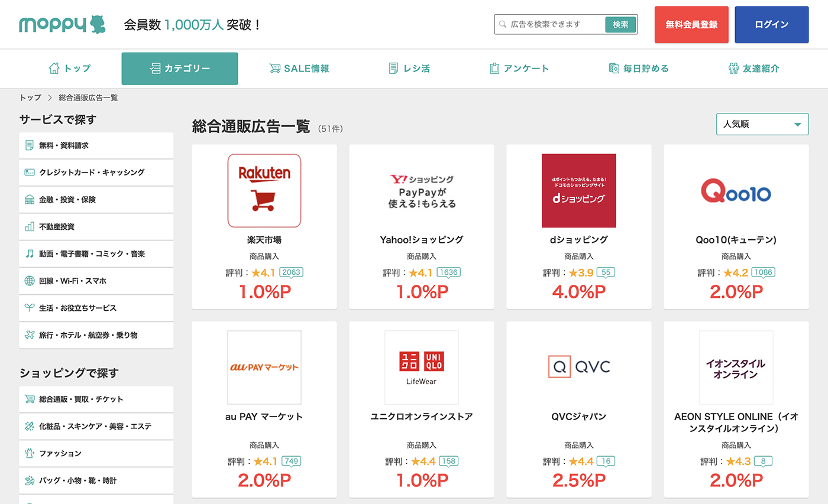Click the sprout icon beside 生活・お役立ちサービス
The width and height of the screenshot is (828, 504).
pyautogui.click(x=30, y=308)
